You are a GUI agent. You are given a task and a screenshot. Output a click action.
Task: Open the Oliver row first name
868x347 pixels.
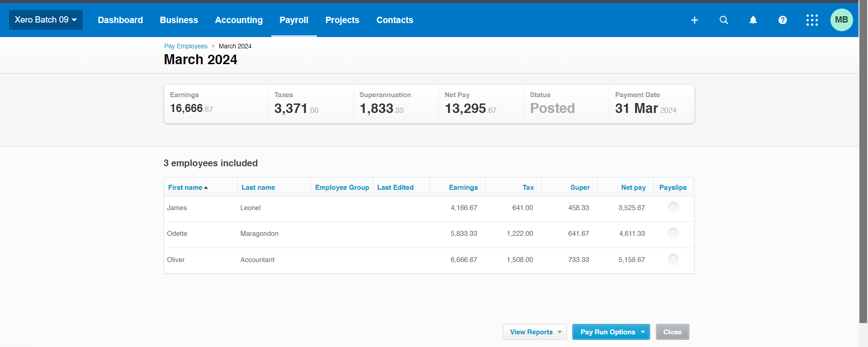coord(176,260)
